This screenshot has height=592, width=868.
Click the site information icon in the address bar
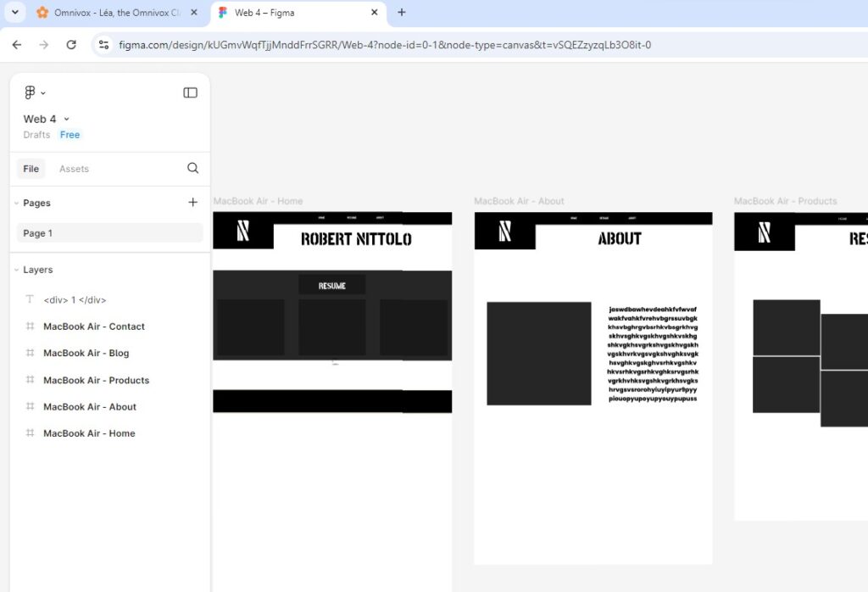point(103,45)
